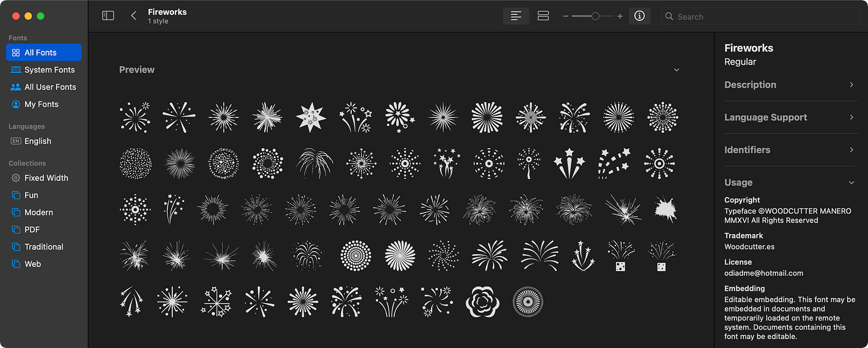Open the Modern collection
This screenshot has height=348, width=868.
pyautogui.click(x=44, y=213)
